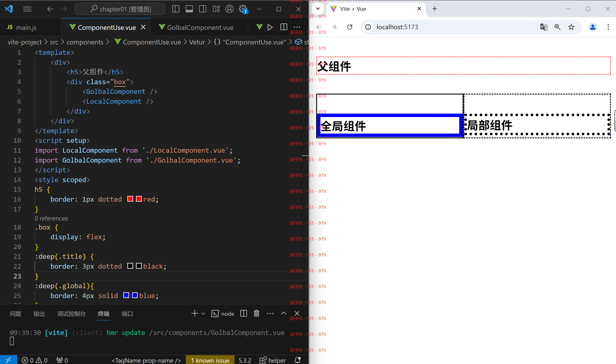Kill the terminal with trash icon
This screenshot has width=616, height=364.
(x=257, y=314)
